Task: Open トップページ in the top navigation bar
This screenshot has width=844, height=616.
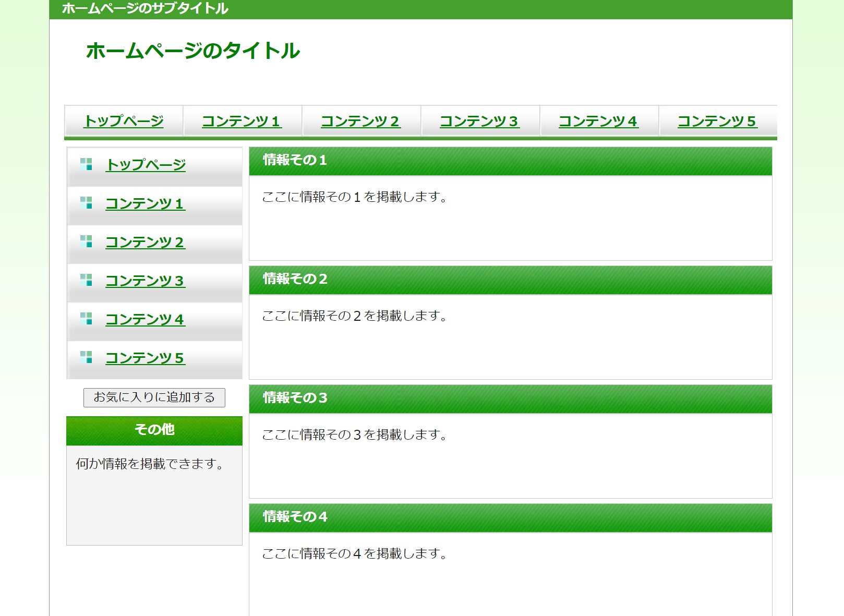Action: point(124,121)
